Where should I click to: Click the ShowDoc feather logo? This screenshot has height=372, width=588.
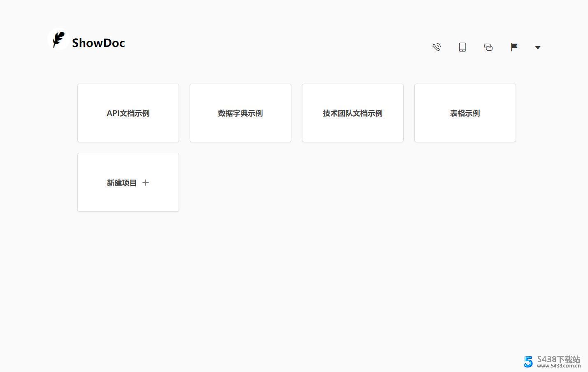click(x=58, y=40)
